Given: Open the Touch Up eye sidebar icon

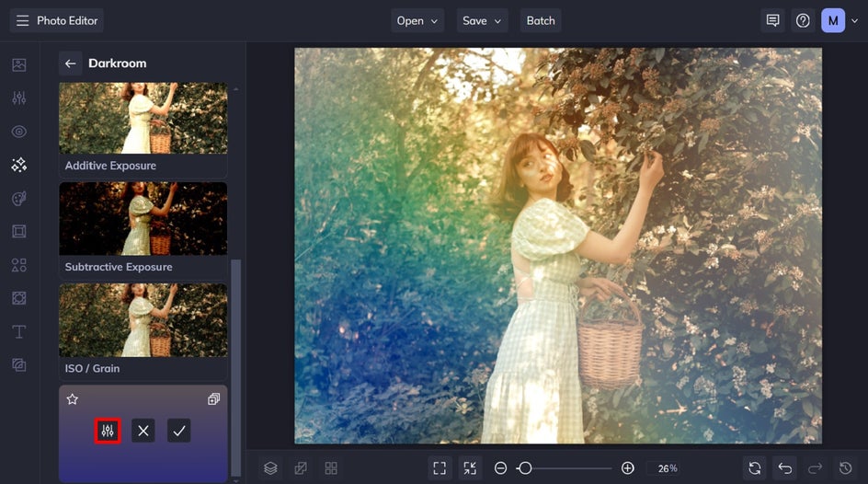Looking at the screenshot, I should click(18, 132).
